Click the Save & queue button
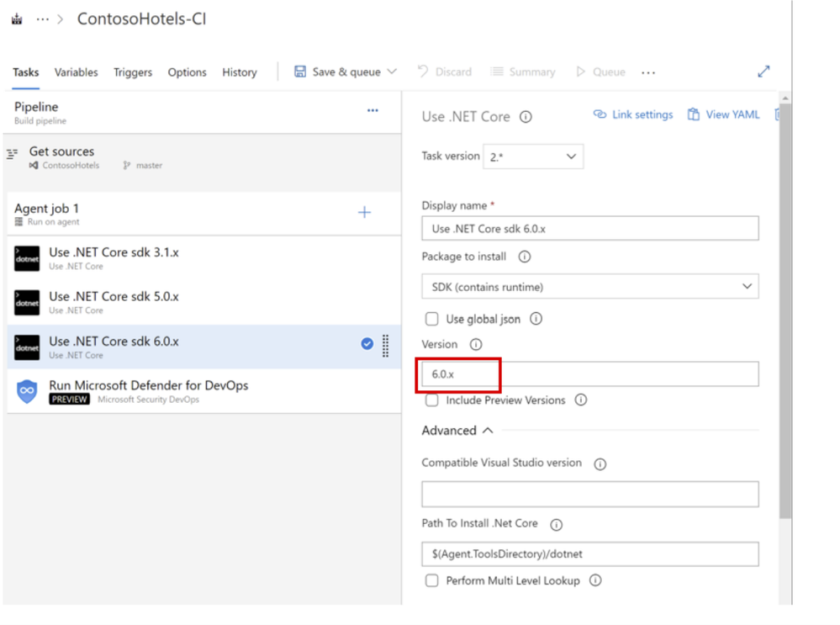Viewport: 840px width, 625px height. point(346,72)
